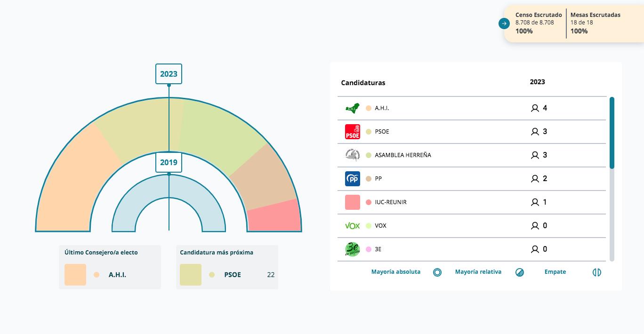The height and width of the screenshot is (334, 644).
Task: Click the Asamblea Herreña logo icon
Action: (352, 155)
